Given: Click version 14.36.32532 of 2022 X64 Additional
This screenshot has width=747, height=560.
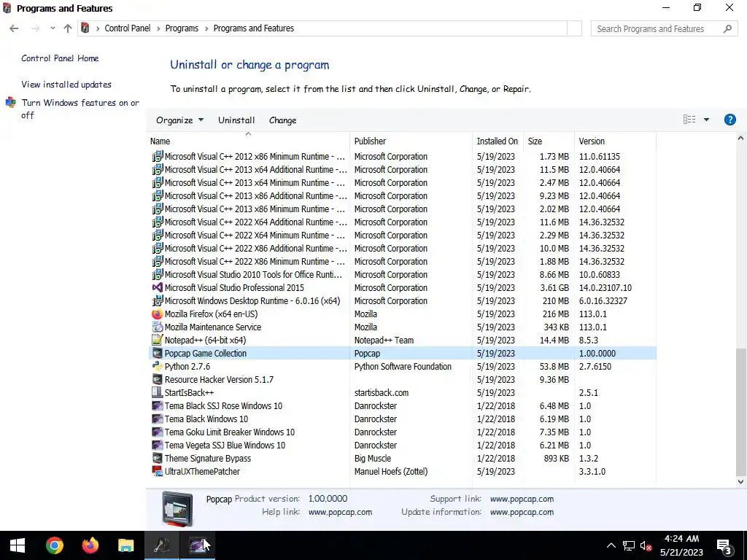Looking at the screenshot, I should click(602, 222).
